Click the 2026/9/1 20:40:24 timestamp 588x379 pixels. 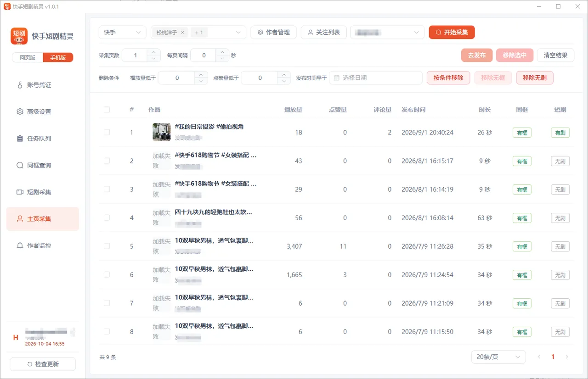[427, 133]
